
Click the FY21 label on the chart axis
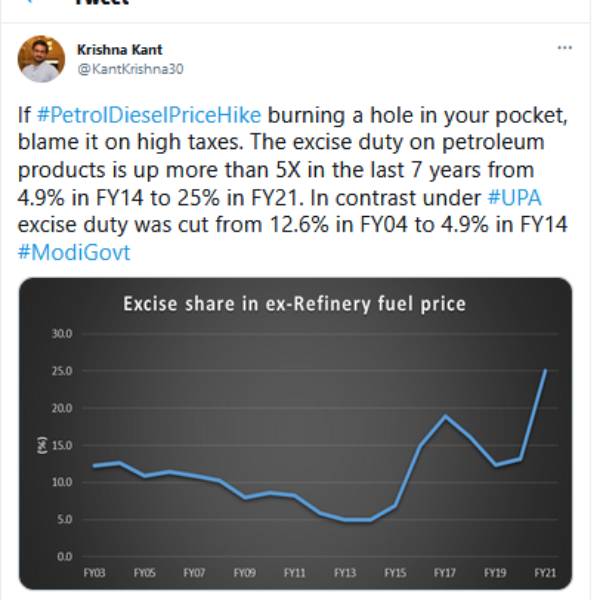coord(545,574)
